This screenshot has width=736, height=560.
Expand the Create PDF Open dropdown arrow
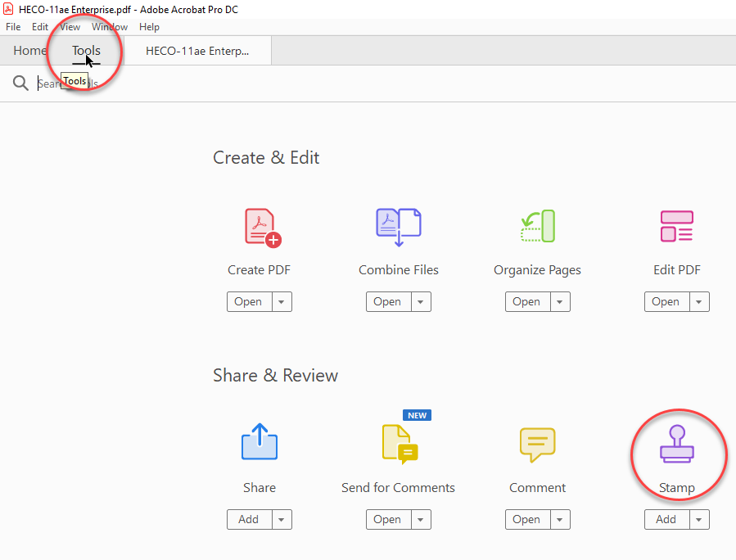click(282, 302)
